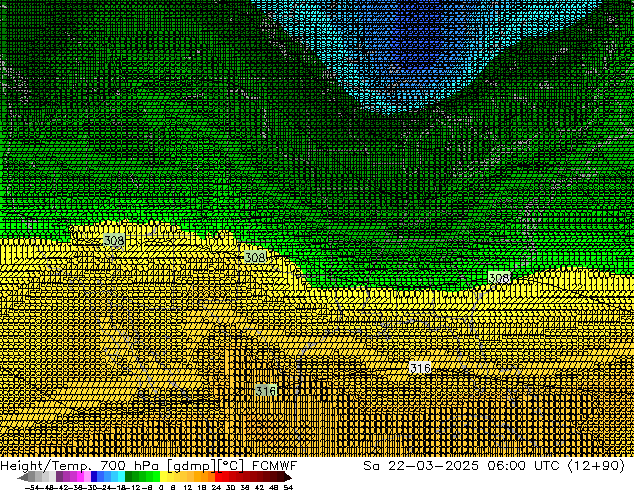Screen dimensions: 634x490
Task: Select the darkest green swatch in color scale
Action: click(x=129, y=477)
